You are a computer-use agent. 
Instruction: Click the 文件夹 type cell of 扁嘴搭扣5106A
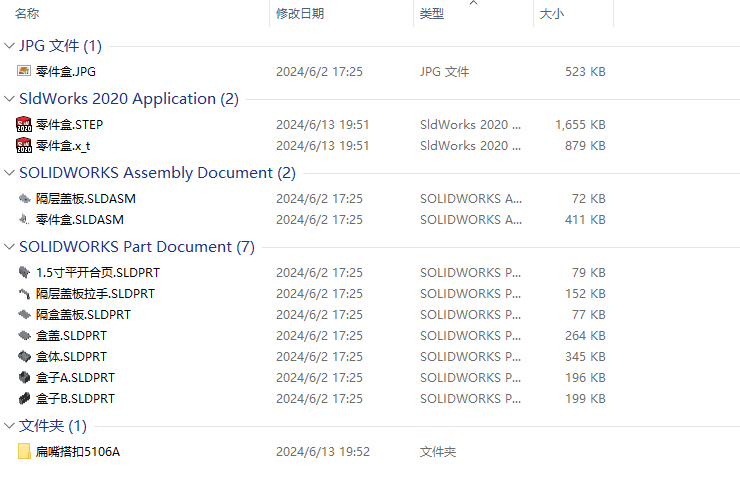coord(438,451)
